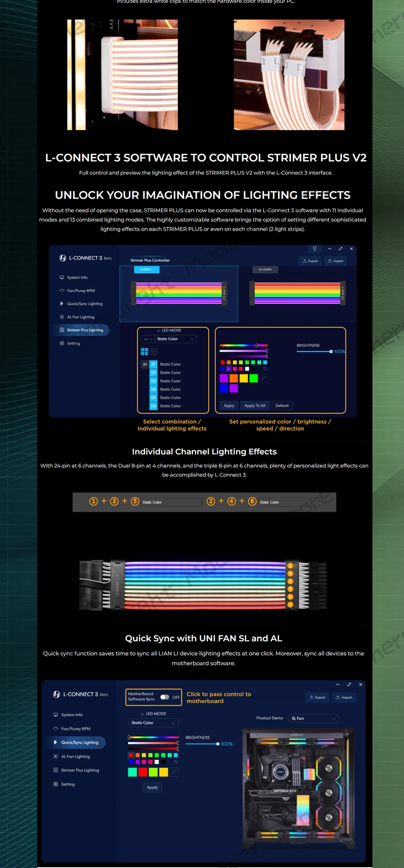This screenshot has width=404, height=868.
Task: Click Import button in Strimer Plus Controller window
Action: coord(335,261)
